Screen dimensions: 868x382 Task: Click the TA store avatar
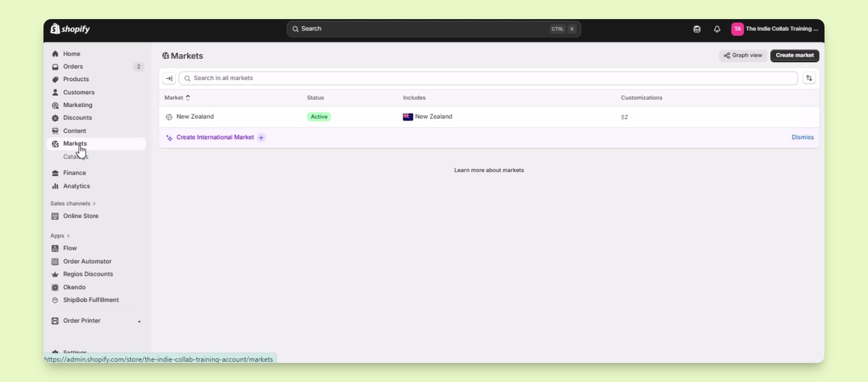[x=737, y=29]
